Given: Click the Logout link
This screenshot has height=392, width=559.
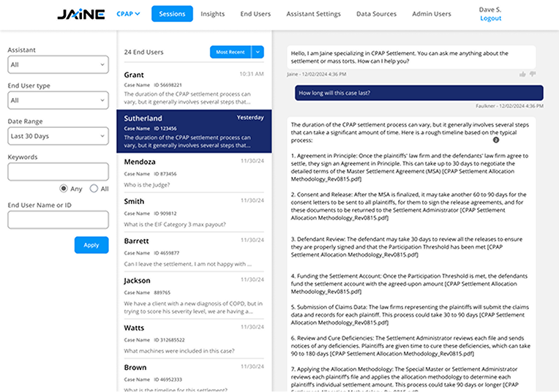Looking at the screenshot, I should pyautogui.click(x=490, y=18).
